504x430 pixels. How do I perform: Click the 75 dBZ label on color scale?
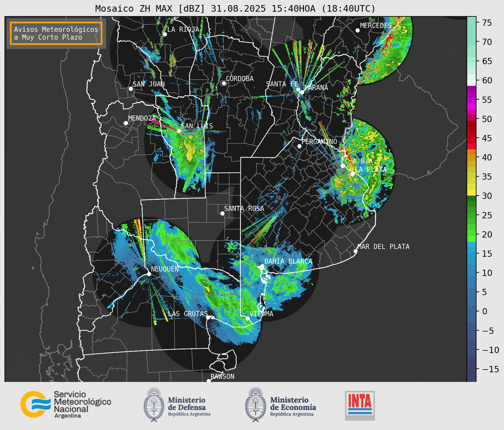[x=487, y=23]
